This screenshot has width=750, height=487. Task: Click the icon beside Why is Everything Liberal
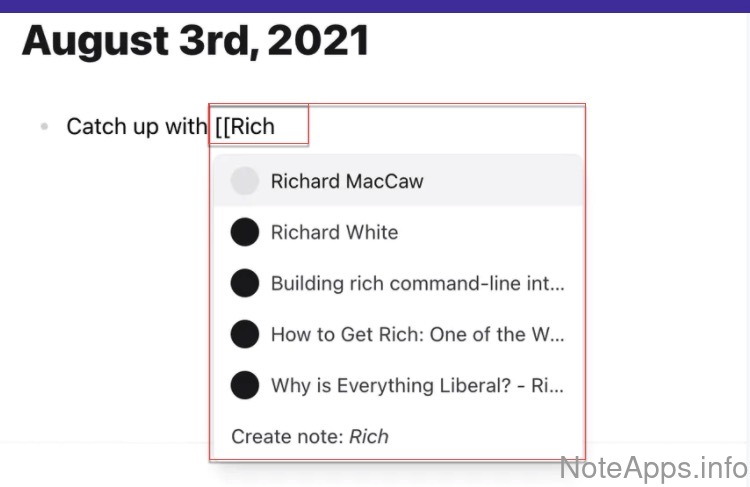245,385
